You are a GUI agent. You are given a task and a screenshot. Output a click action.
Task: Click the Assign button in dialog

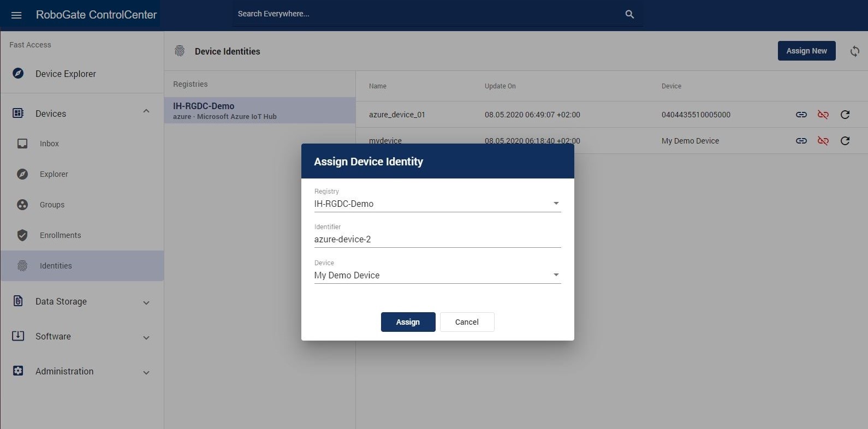pos(408,322)
